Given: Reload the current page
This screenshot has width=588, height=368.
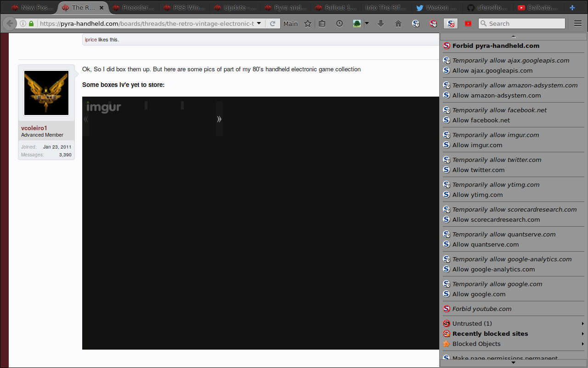Looking at the screenshot, I should point(272,23).
